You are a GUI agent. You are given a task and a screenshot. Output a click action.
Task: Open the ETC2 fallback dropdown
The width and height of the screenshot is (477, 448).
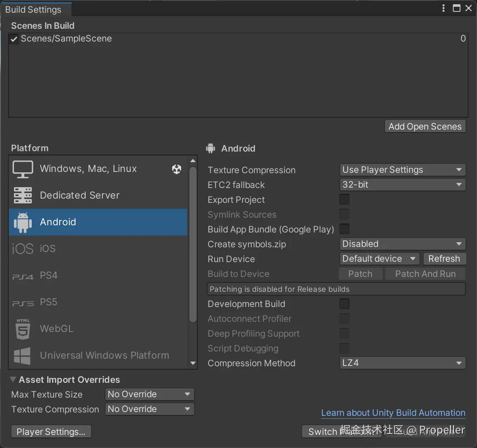402,185
